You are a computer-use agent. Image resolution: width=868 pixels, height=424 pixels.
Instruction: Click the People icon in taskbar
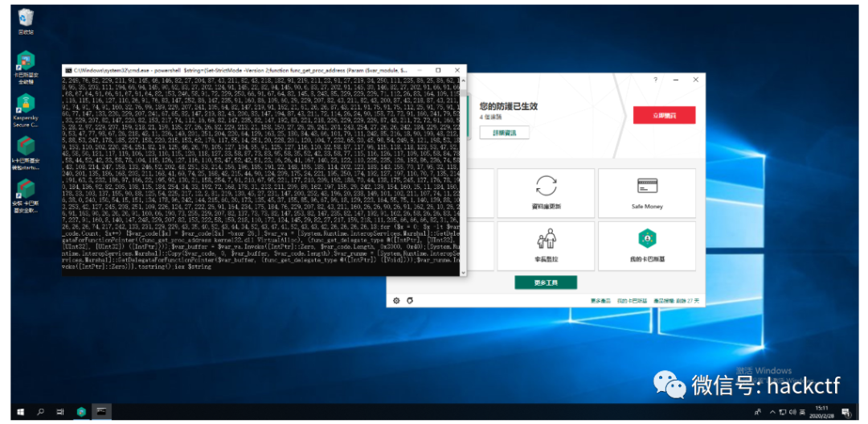[758, 412]
